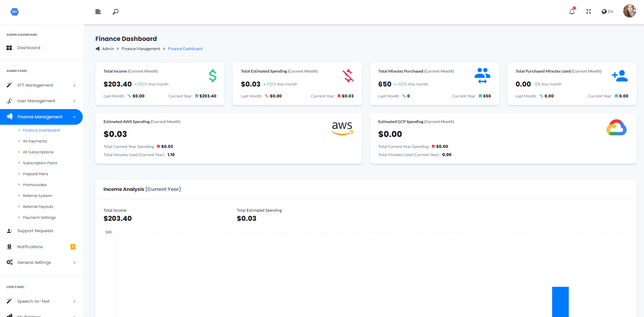Open Referral Payouts submenu link
Screen dimensions: 644x317
pos(38,207)
